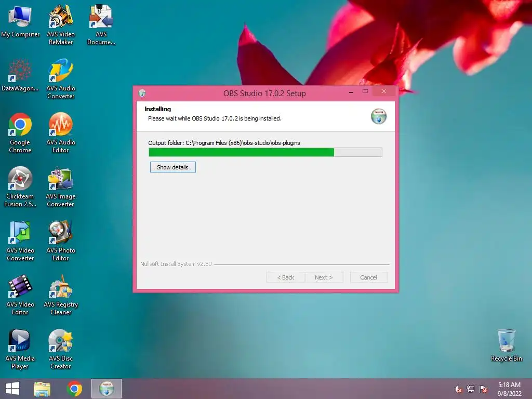
Task: Click the Windows Start button
Action: pyautogui.click(x=12, y=389)
